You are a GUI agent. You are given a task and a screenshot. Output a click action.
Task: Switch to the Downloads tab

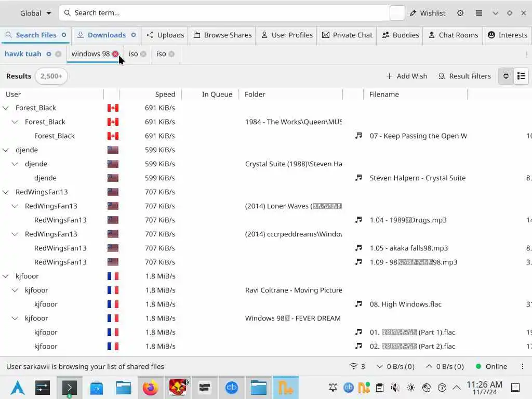click(x=106, y=35)
